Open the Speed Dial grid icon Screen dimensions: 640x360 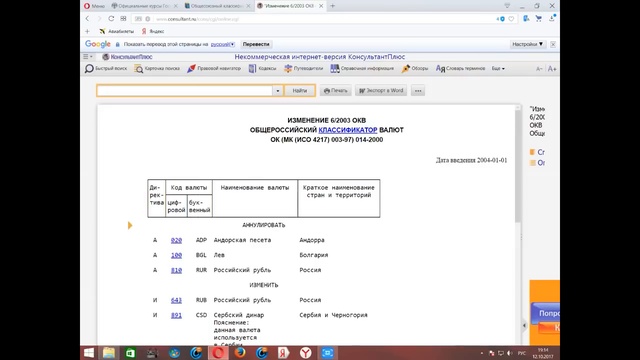123,19
